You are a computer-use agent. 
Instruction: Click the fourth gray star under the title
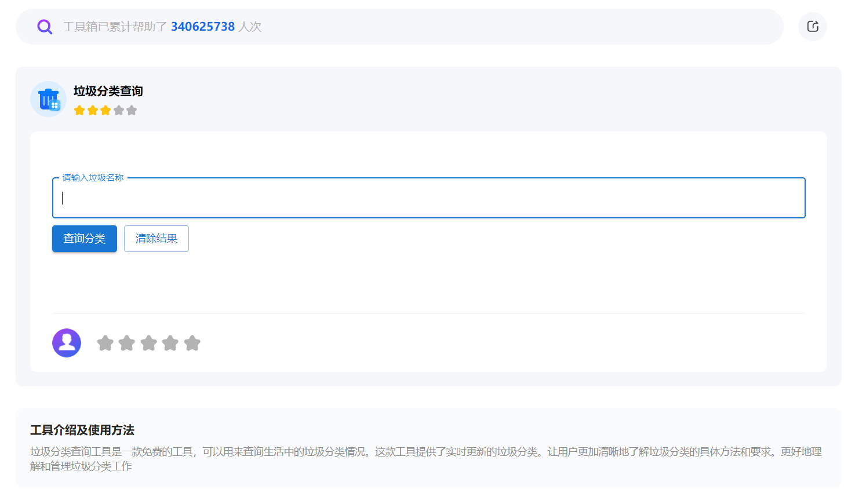pos(119,110)
